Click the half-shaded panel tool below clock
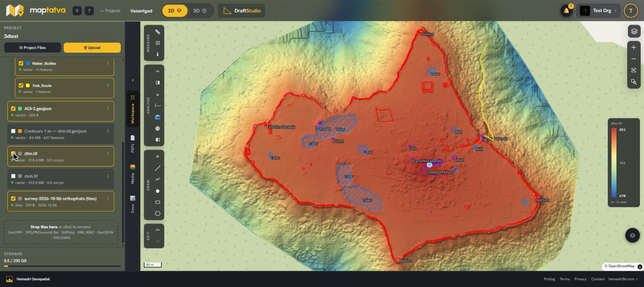Image resolution: width=644 pixels, height=287 pixels. coord(158,139)
